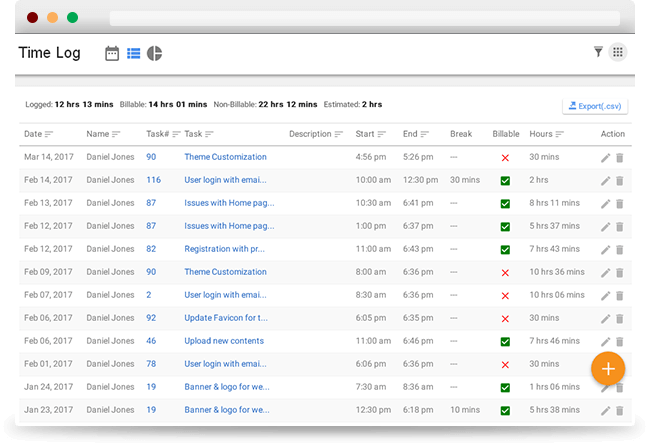This screenshot has width=649, height=446.
Task: Delete the Jan 23, 2017 log entry
Action: pos(620,410)
